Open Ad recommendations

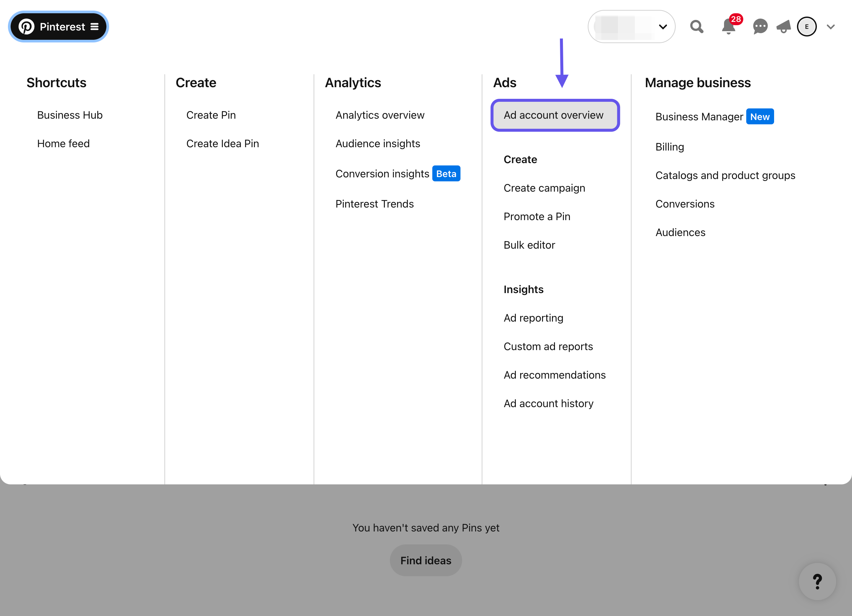pyautogui.click(x=555, y=375)
